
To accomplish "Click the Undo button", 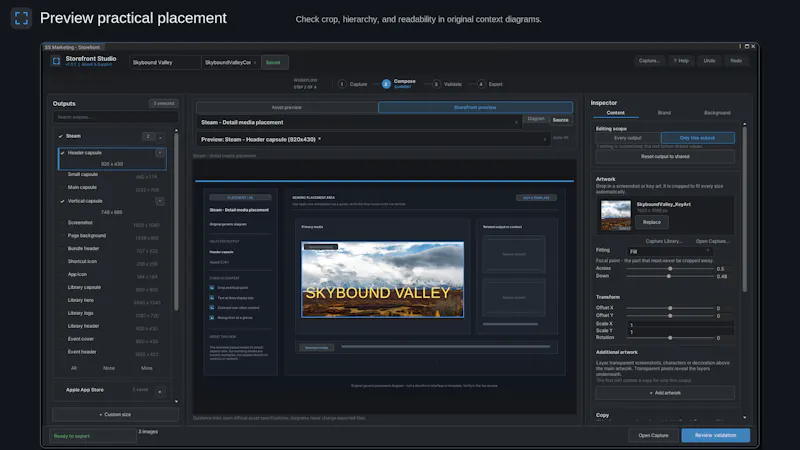I will pos(709,61).
